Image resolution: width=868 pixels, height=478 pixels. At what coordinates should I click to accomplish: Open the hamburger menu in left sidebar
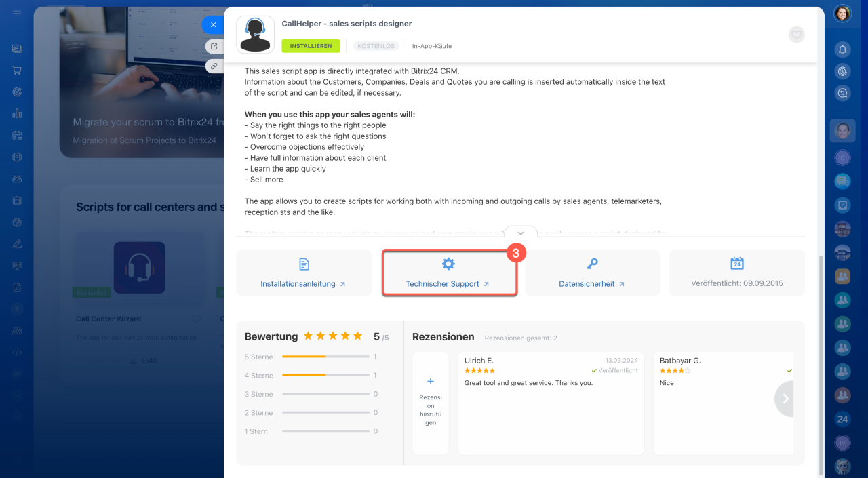pyautogui.click(x=17, y=14)
